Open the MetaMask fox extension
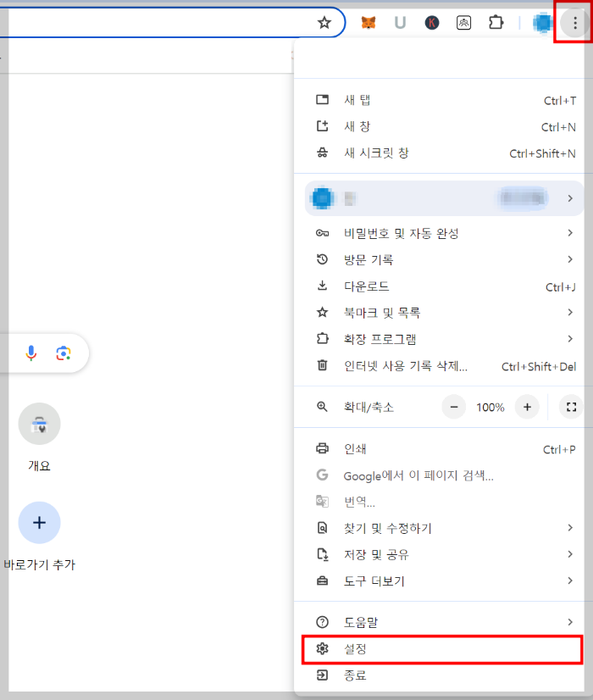Viewport: 593px width, 700px height. click(369, 22)
